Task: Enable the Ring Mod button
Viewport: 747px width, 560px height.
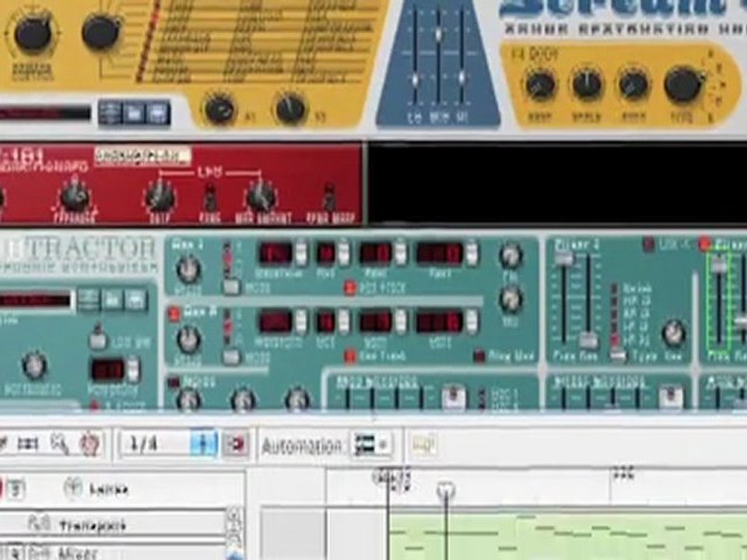Action: tap(479, 356)
